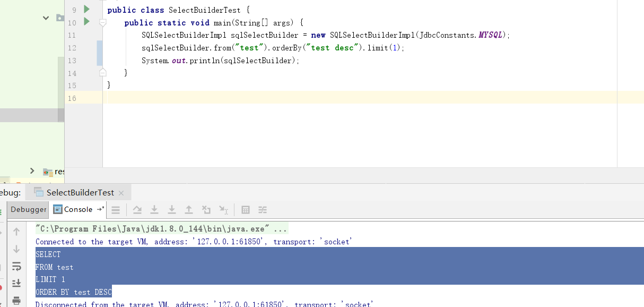Screen dimensions: 644x307
Task: Close the SelectBuilderTest debug tab
Action: tap(121, 193)
